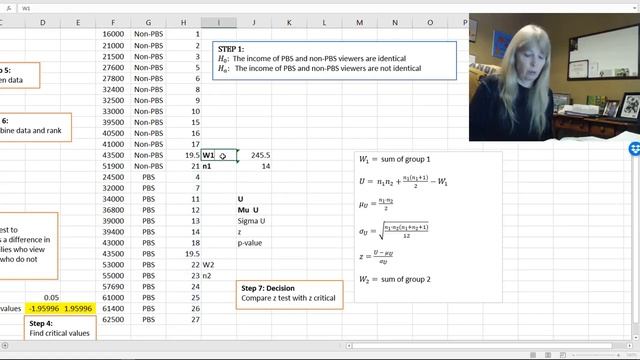Select Non-PBS cell next to 21000
This screenshot has height=360, width=640.
148,45
